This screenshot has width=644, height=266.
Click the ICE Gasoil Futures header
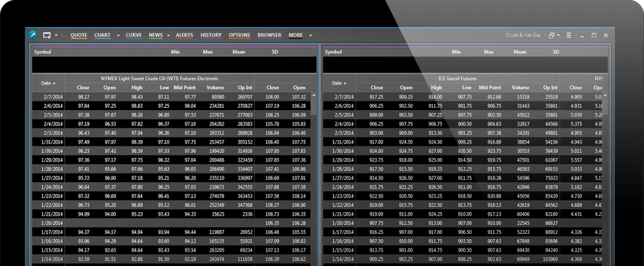coord(458,79)
